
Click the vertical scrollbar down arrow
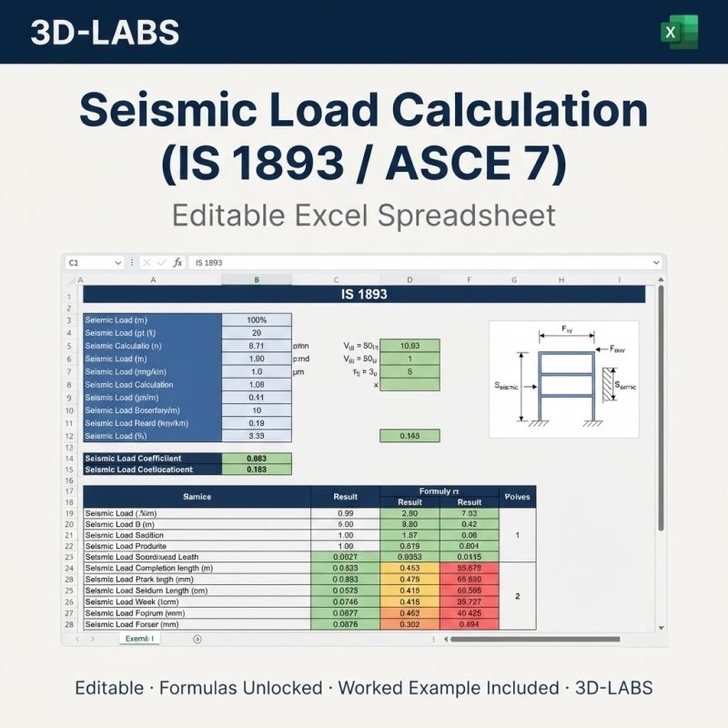pyautogui.click(x=661, y=628)
